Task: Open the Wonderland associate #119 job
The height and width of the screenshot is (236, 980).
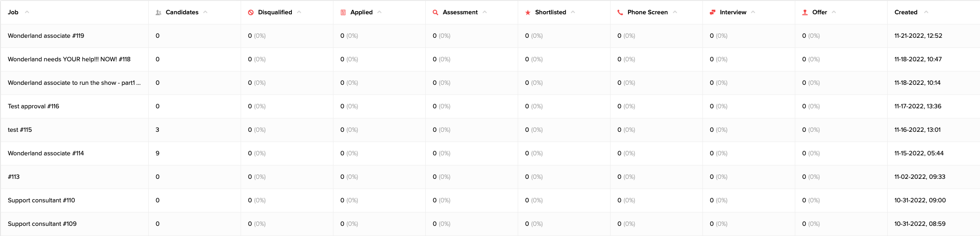Action: click(46, 36)
